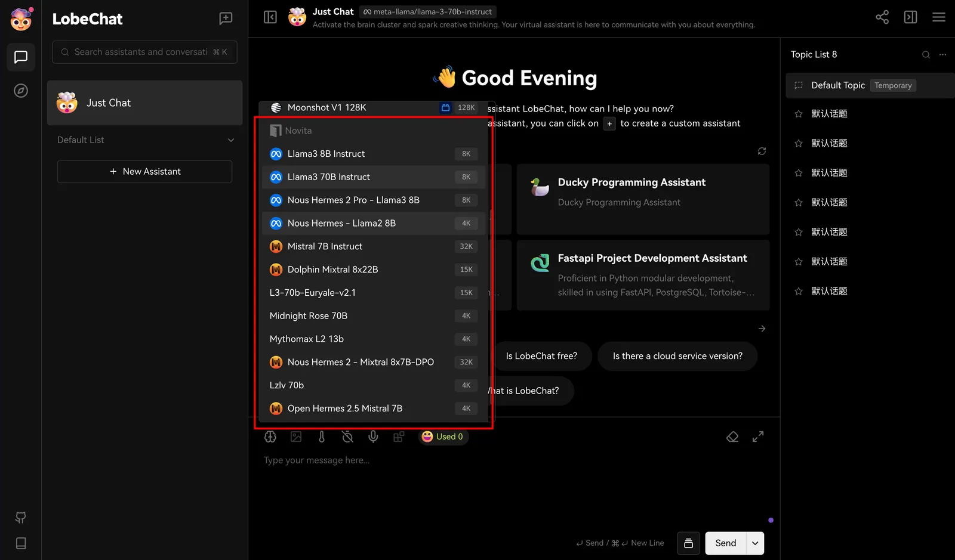Toggle the topic panel visibility in header
Image resolution: width=955 pixels, height=560 pixels.
click(910, 17)
